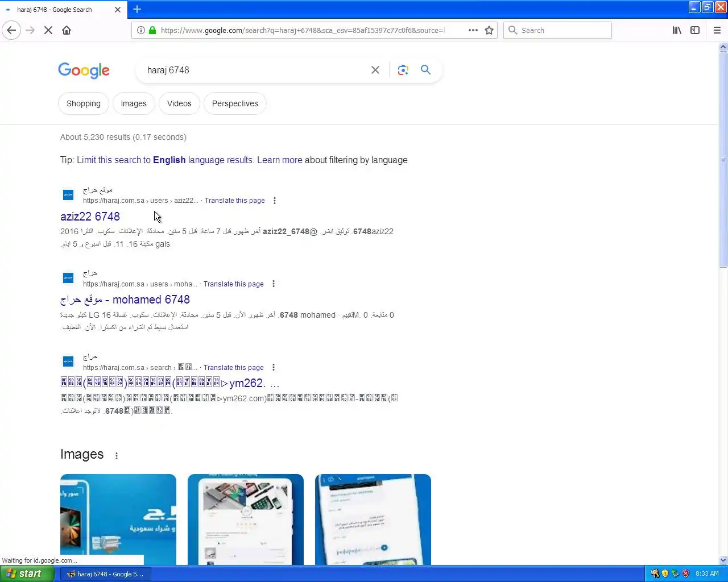Translate the mohamed 6748 result page
The height and width of the screenshot is (582, 728).
pos(233,284)
